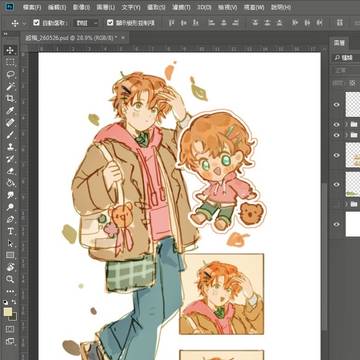This screenshot has width=360, height=360.
Task: Select the Magic Wand tool
Action: tap(10, 86)
